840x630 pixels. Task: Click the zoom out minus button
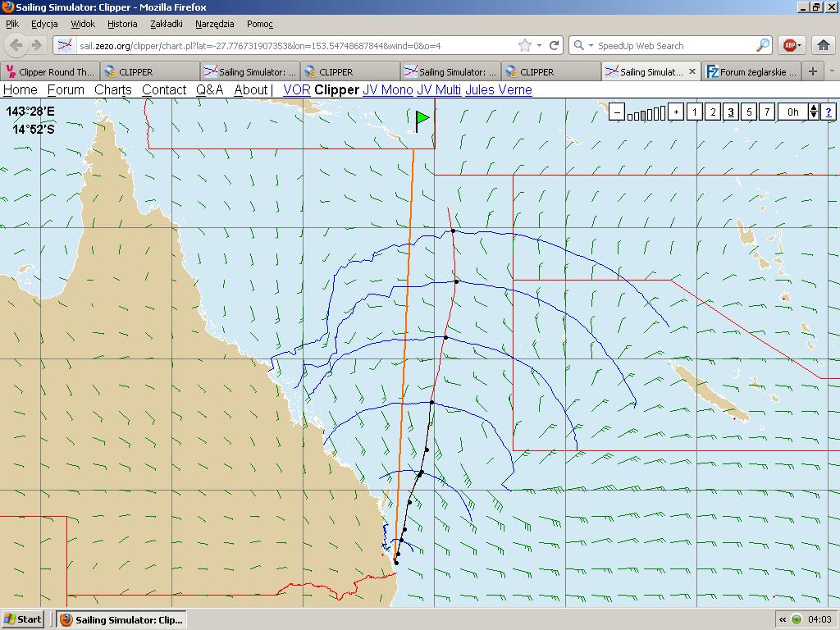617,112
